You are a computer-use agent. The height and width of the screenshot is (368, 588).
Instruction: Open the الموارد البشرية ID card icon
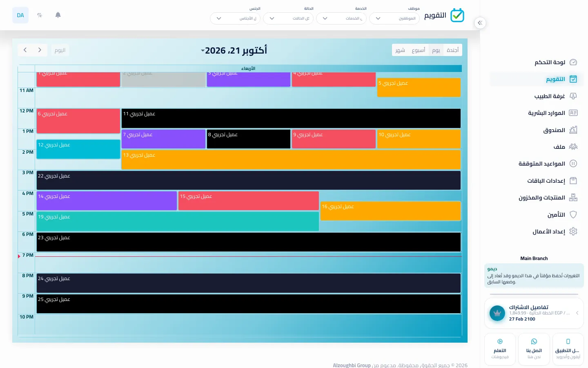pos(573,113)
